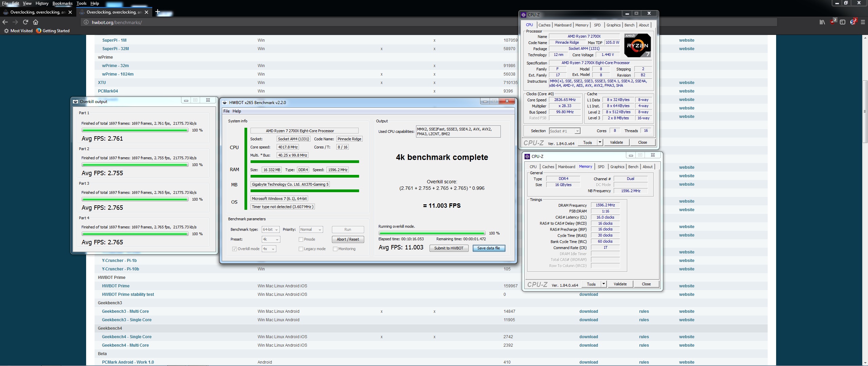Toggle the Overkill mode checkbox

pos(234,249)
